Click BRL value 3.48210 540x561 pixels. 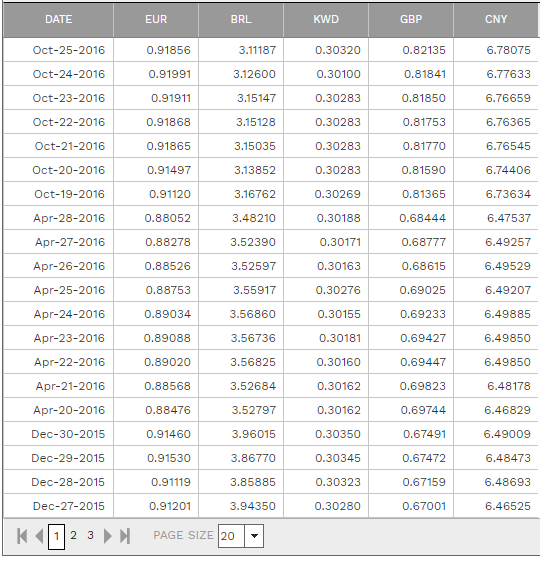[254, 218]
